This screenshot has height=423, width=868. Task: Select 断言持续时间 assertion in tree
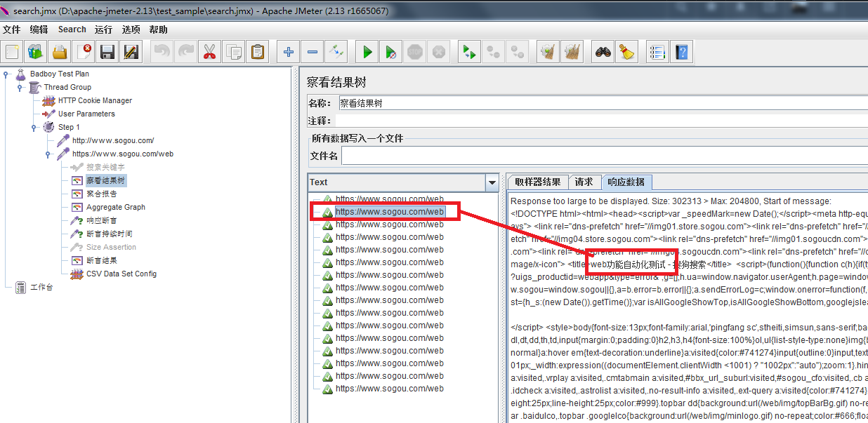pyautogui.click(x=110, y=234)
